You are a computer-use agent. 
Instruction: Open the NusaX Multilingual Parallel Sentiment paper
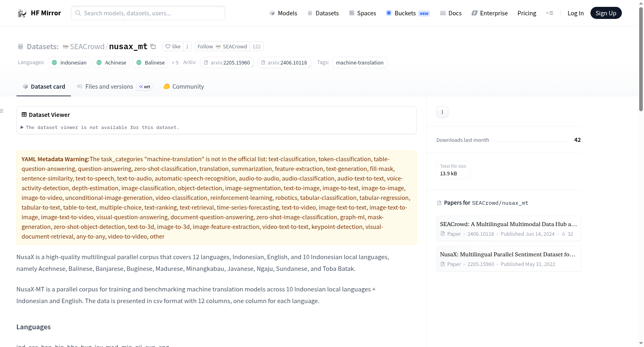click(508, 259)
